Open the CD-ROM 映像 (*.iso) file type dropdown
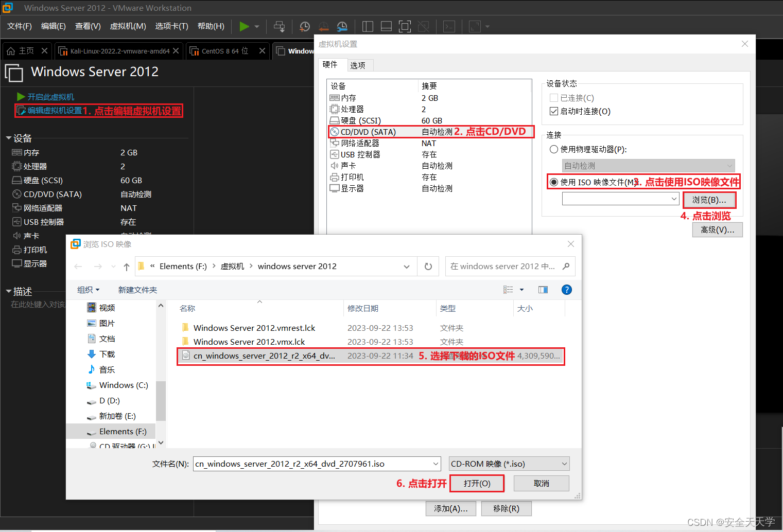The image size is (783, 532). 509,464
